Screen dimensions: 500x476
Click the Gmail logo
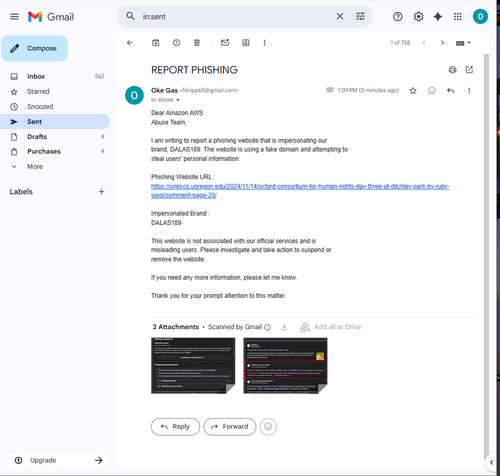[x=51, y=17]
